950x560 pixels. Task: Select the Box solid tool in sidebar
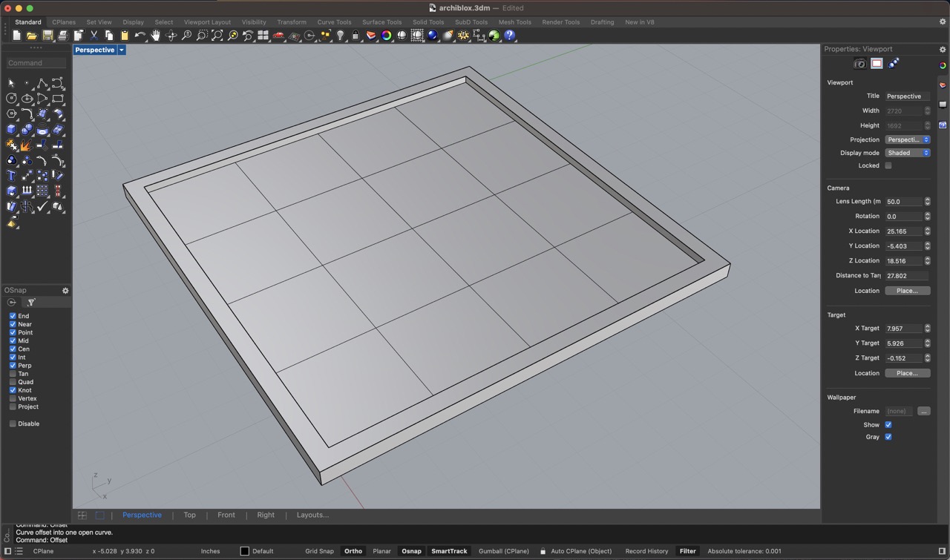coord(11,130)
